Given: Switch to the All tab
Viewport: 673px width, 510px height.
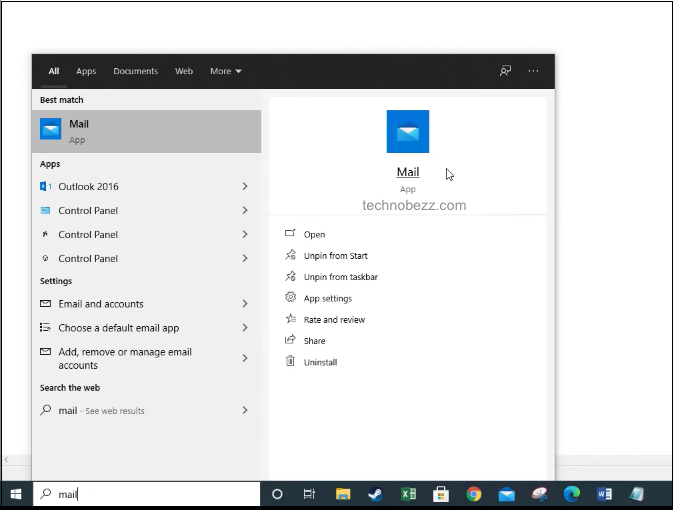Looking at the screenshot, I should [54, 71].
